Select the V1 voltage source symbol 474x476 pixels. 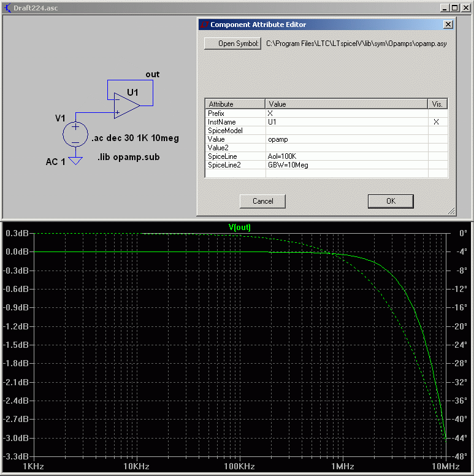pyautogui.click(x=75, y=134)
